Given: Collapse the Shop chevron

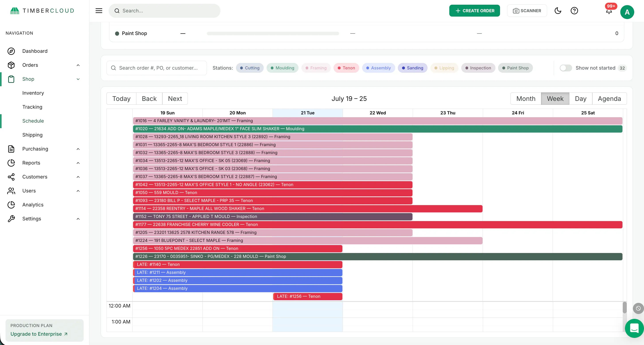Looking at the screenshot, I should click(78, 79).
